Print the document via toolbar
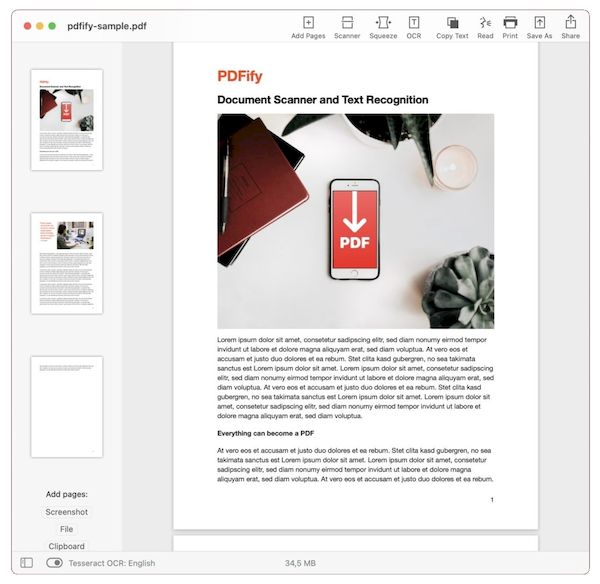The height and width of the screenshot is (584, 600). click(510, 23)
